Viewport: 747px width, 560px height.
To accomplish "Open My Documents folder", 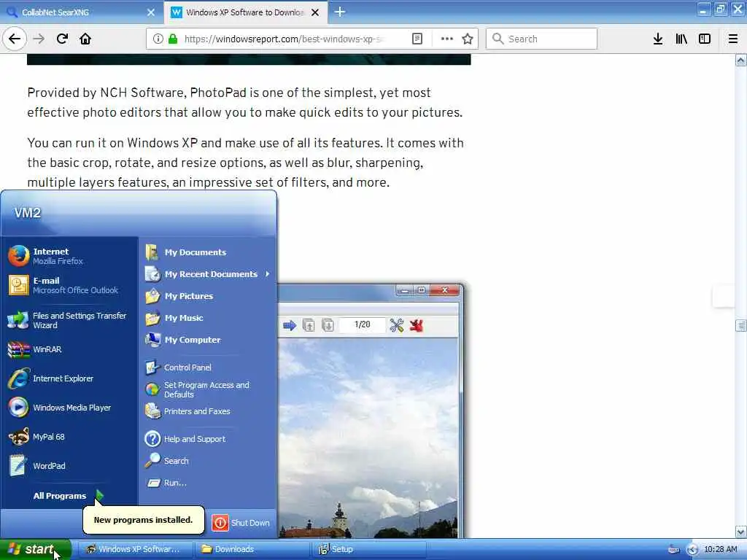I will [x=207, y=252].
